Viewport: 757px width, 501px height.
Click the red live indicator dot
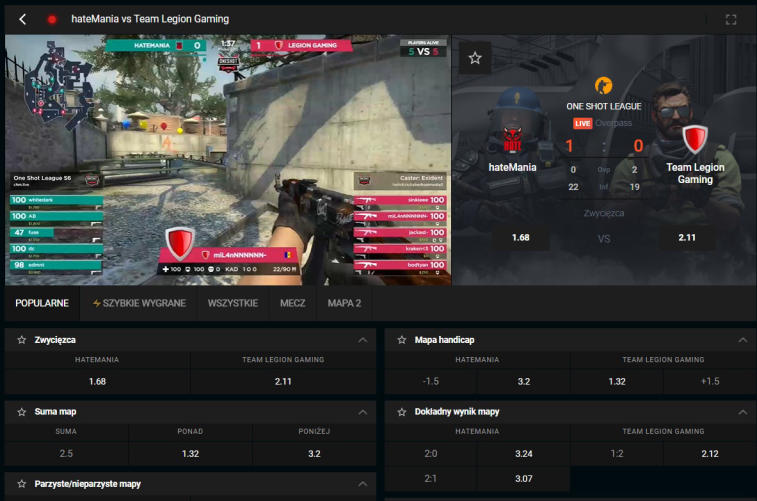click(x=52, y=19)
